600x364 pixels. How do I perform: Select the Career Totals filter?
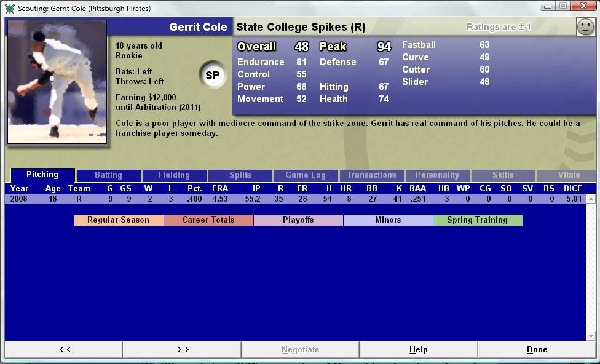[208, 220]
